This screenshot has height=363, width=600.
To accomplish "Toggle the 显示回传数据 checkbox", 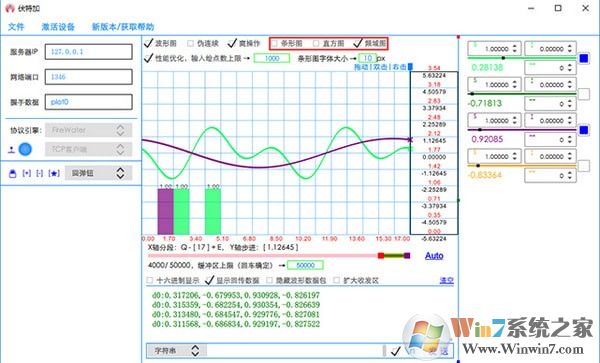I will [x=209, y=280].
